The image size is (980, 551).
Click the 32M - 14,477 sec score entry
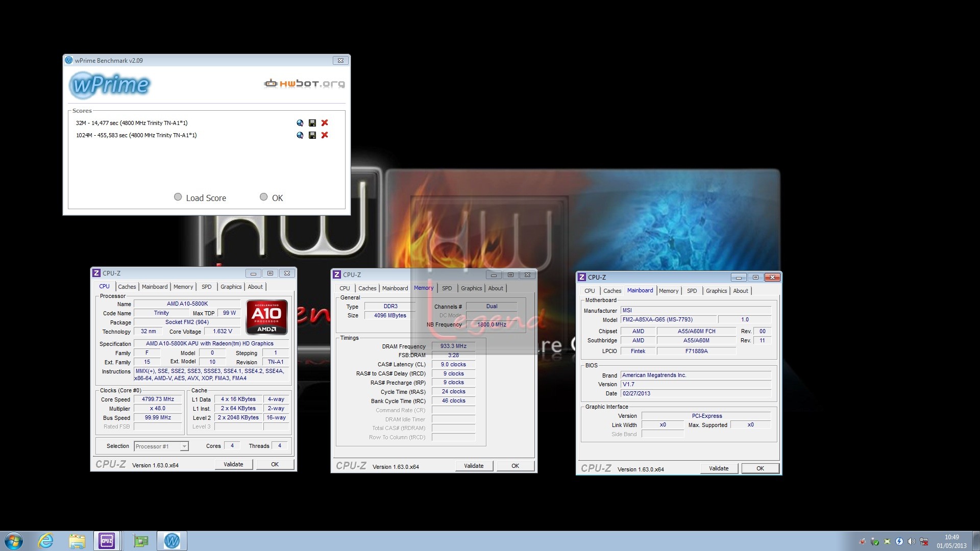click(x=132, y=123)
